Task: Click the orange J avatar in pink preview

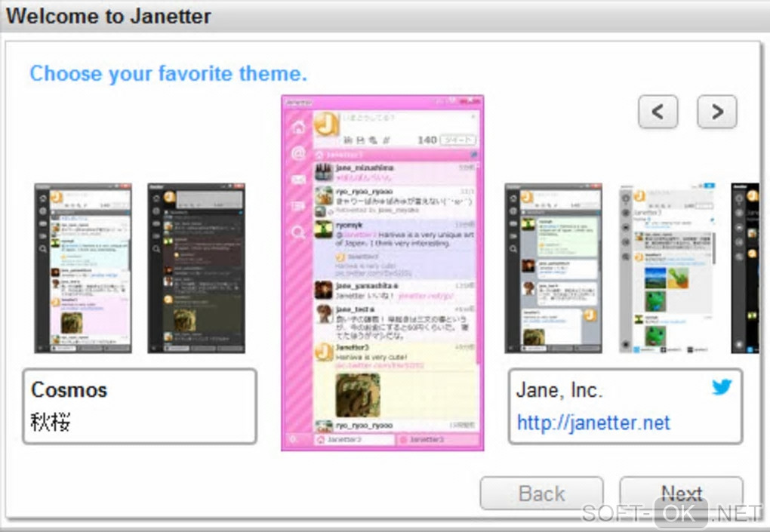Action: tap(326, 124)
